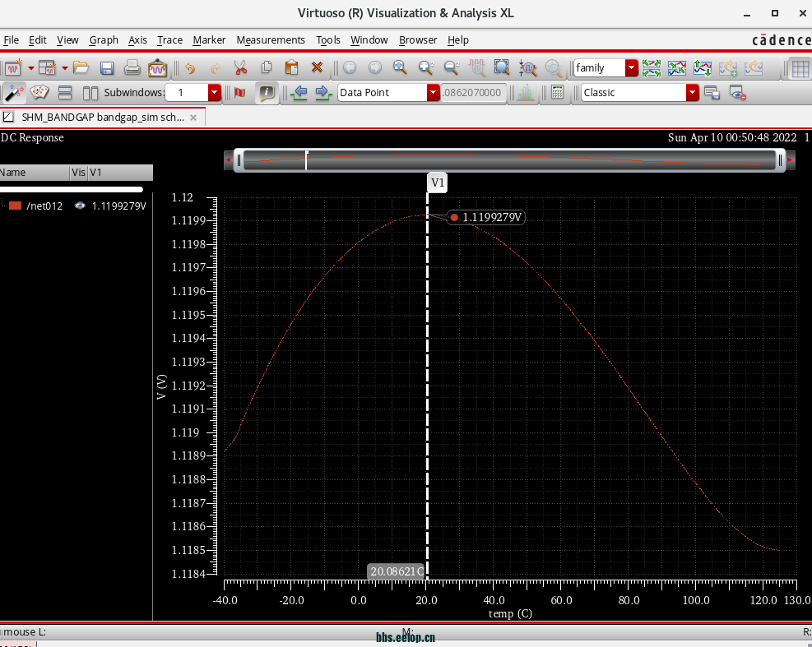Open the calculator tool icon

557,93
